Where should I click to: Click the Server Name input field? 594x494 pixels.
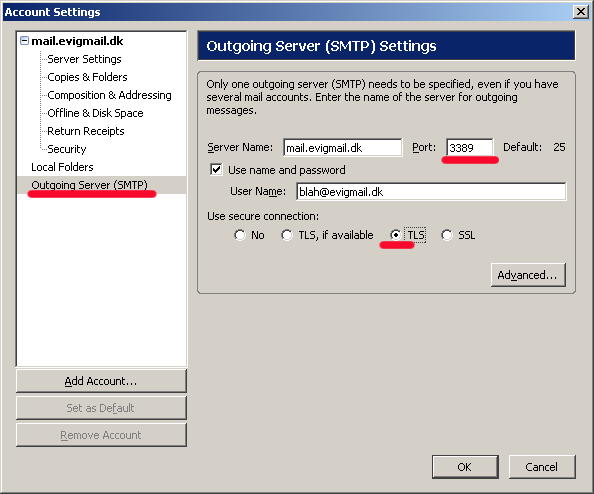click(x=343, y=147)
